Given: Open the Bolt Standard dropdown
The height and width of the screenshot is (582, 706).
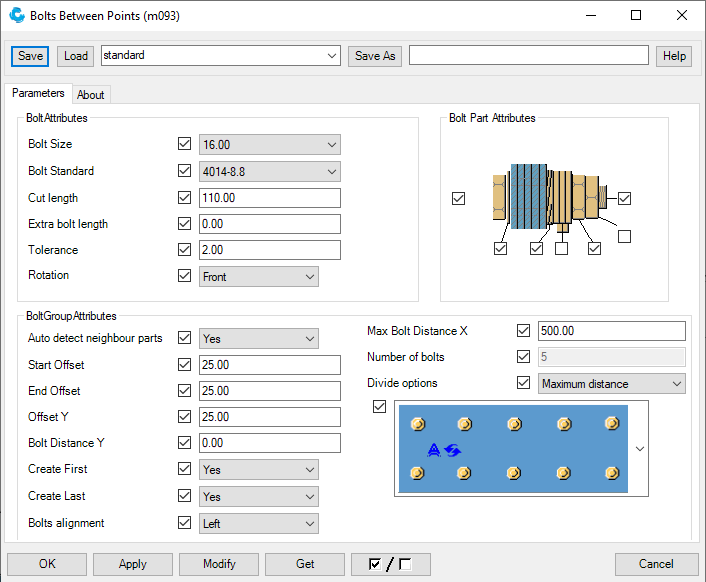Looking at the screenshot, I should (x=270, y=171).
